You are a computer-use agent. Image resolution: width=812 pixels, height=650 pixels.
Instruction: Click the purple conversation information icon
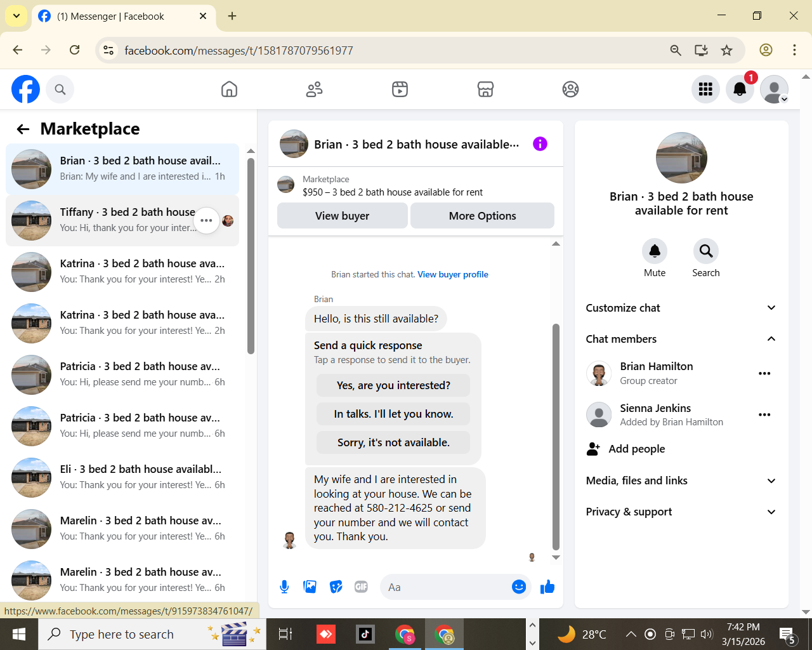[x=540, y=144]
